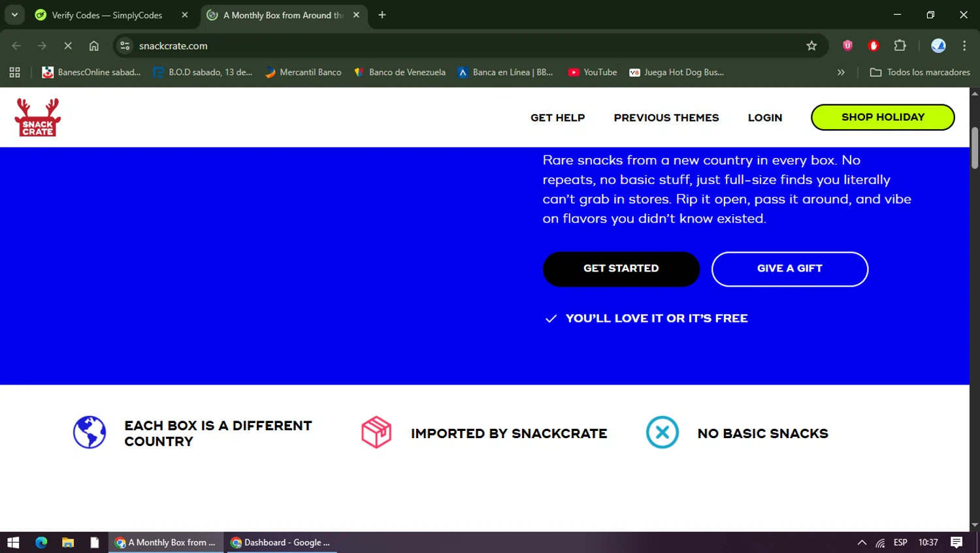Viewport: 980px width, 553px height.
Task: Select A Monthly Box taskbar window
Action: pos(166,543)
